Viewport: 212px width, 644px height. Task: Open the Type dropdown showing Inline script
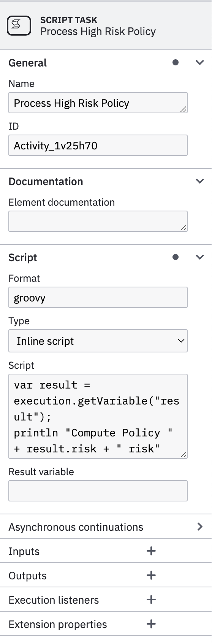[98, 341]
